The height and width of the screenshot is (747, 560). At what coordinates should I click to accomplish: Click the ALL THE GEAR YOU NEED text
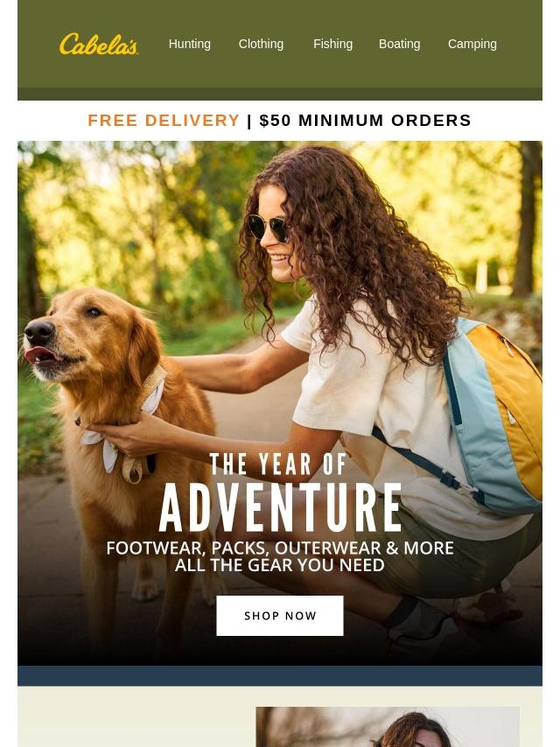(x=280, y=565)
